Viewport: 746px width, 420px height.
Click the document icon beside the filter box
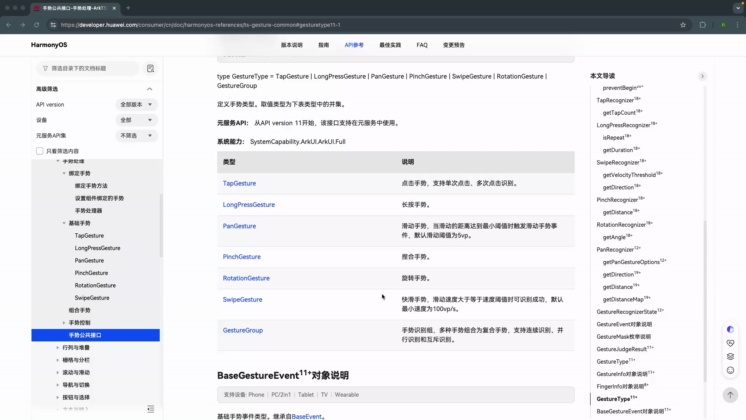click(x=150, y=68)
